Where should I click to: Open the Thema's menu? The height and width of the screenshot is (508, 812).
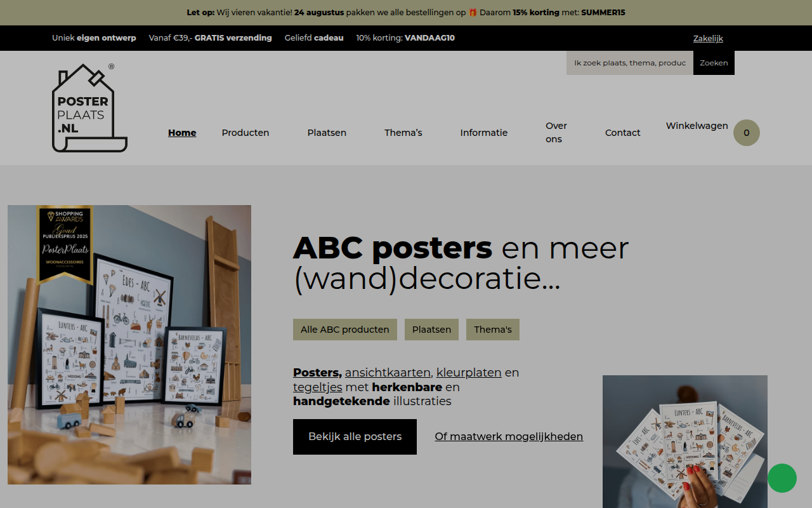(x=403, y=133)
